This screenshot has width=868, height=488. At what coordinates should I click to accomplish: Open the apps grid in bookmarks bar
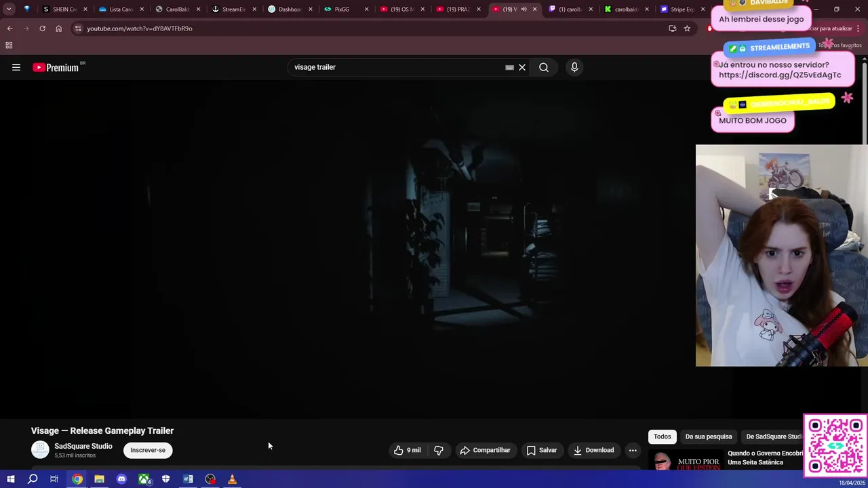[x=9, y=45]
